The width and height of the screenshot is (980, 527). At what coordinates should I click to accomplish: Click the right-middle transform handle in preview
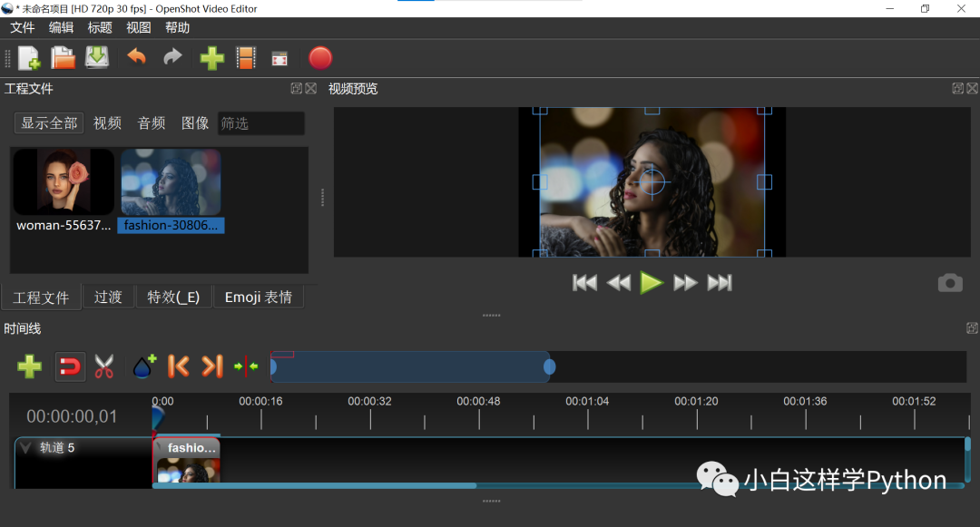click(x=764, y=182)
